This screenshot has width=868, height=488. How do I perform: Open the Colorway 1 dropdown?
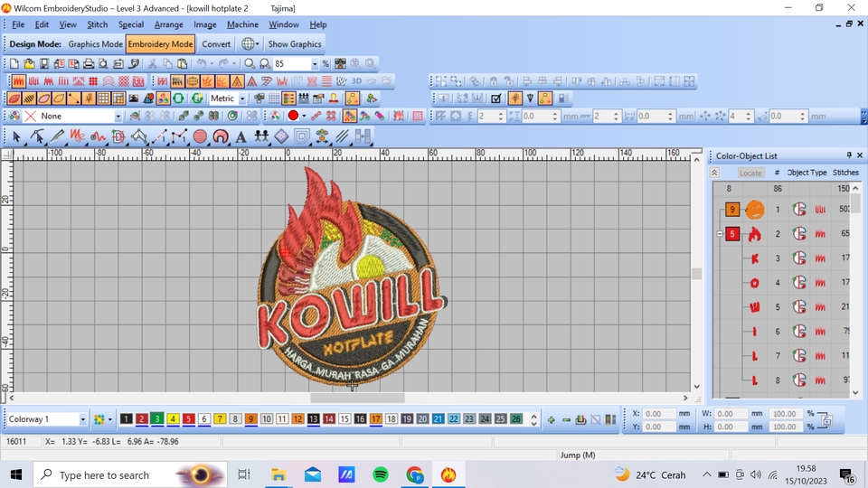coord(82,419)
